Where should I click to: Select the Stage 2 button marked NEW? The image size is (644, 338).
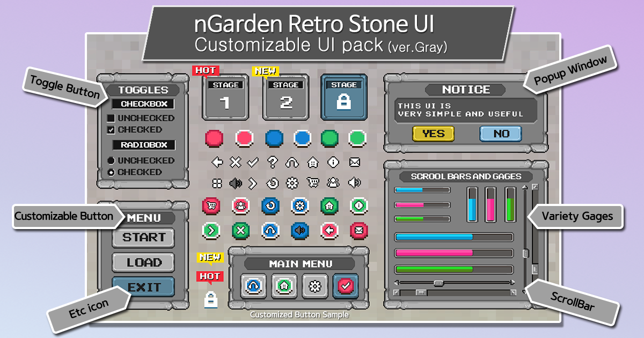286,97
